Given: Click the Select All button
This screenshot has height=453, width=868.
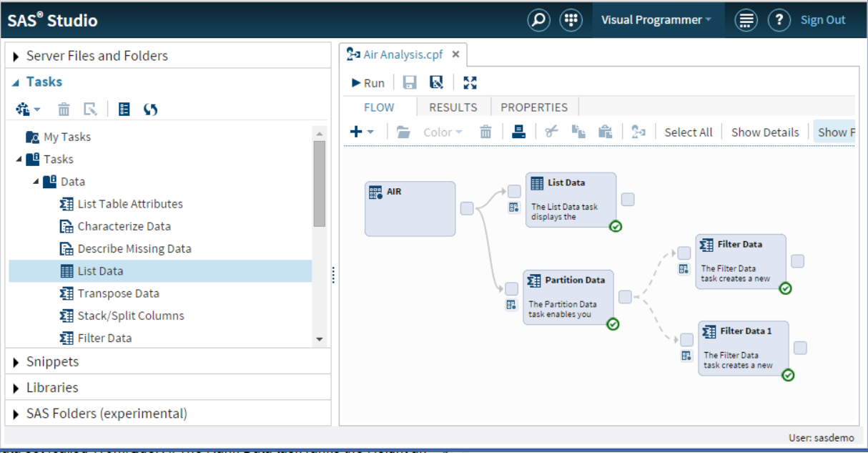Looking at the screenshot, I should pyautogui.click(x=689, y=132).
